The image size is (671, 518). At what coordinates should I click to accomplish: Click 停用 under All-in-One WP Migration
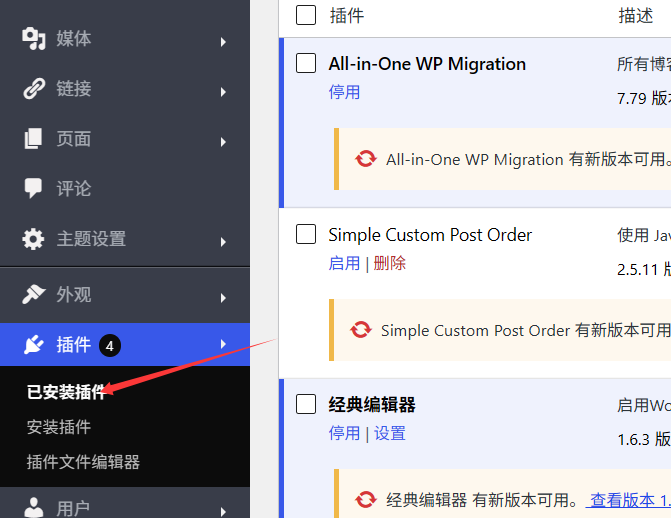coord(344,92)
